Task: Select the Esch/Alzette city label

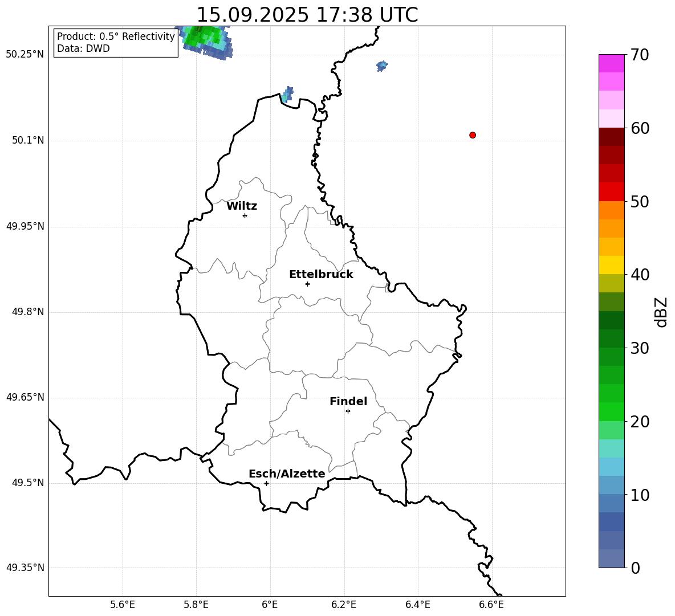Action: (x=287, y=474)
